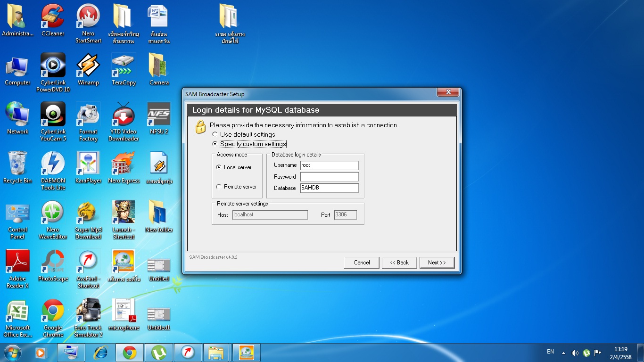Select the Administrator folder icon
The height and width of the screenshot is (362, 644).
[17, 21]
